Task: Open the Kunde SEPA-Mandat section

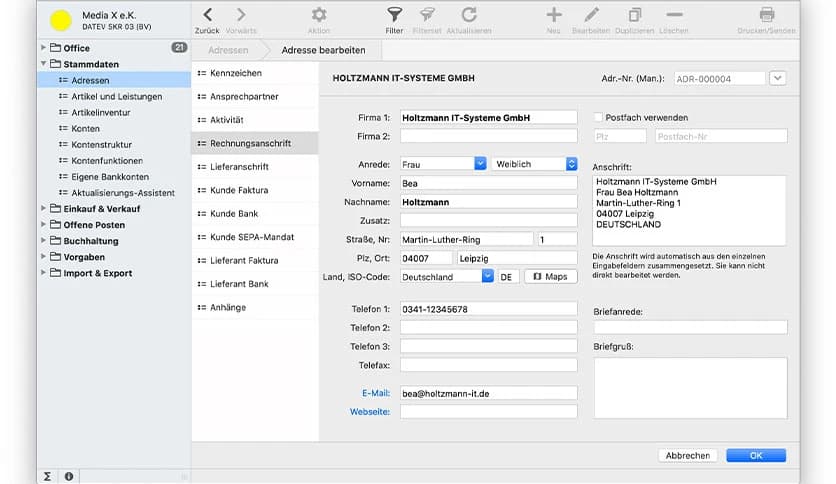Action: tap(255, 237)
